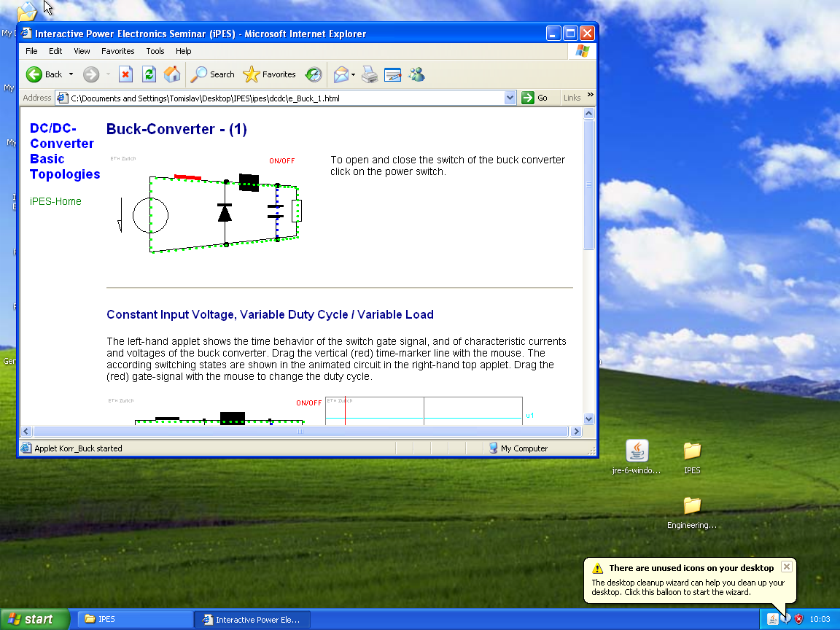Expand the Address bar dropdown
840x630 pixels.
[510, 98]
